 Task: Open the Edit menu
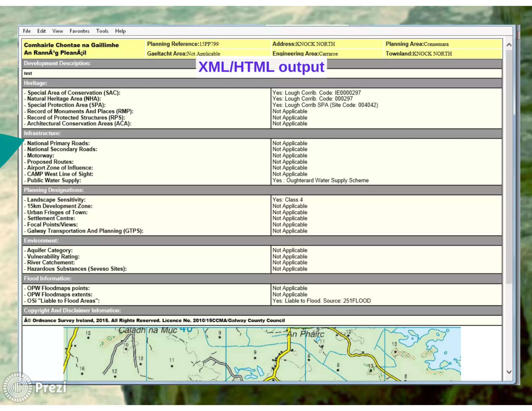pos(41,31)
